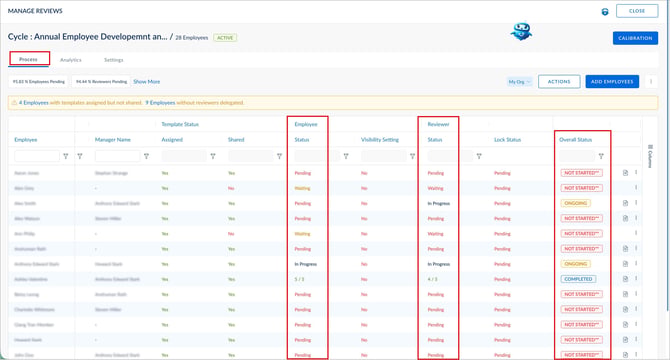The image size is (670, 360).
Task: Open row menu for Charlotte Whitmore
Action: [636, 309]
